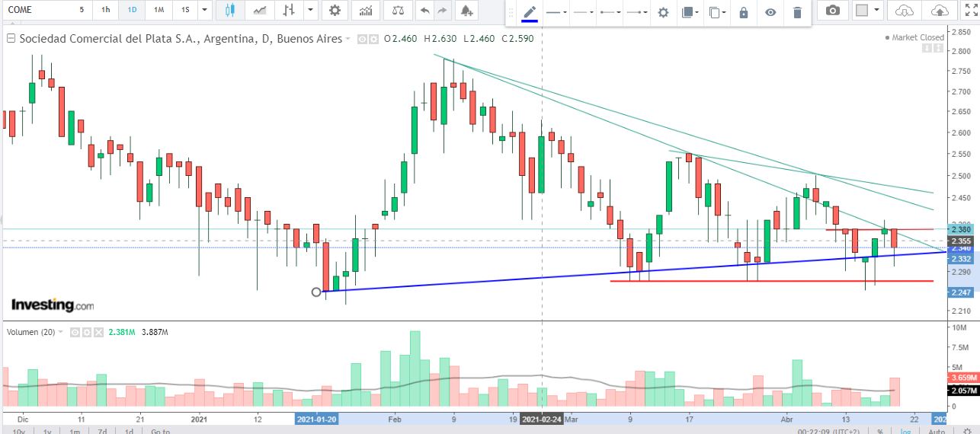Delete the selected drawing with the trash icon
Screen dimensions: 980x434
pyautogui.click(x=797, y=12)
